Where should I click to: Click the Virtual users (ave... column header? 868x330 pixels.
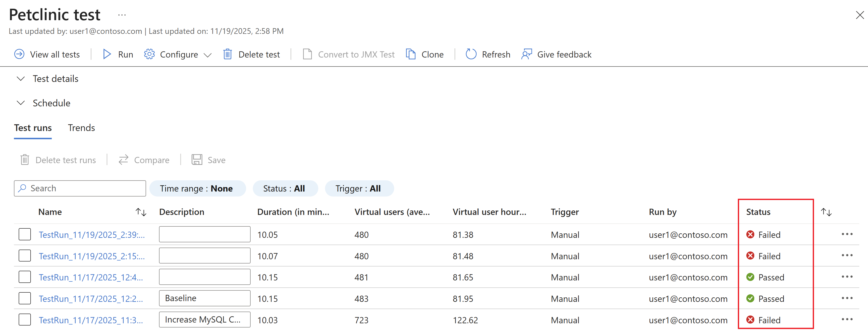392,212
